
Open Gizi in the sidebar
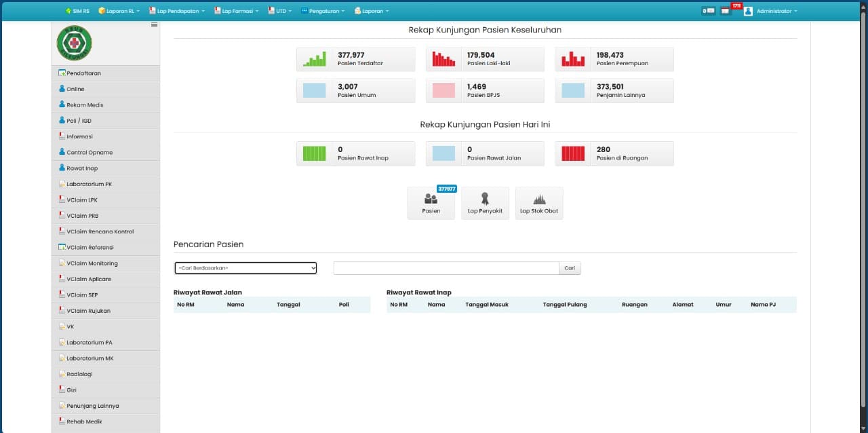coord(106,390)
